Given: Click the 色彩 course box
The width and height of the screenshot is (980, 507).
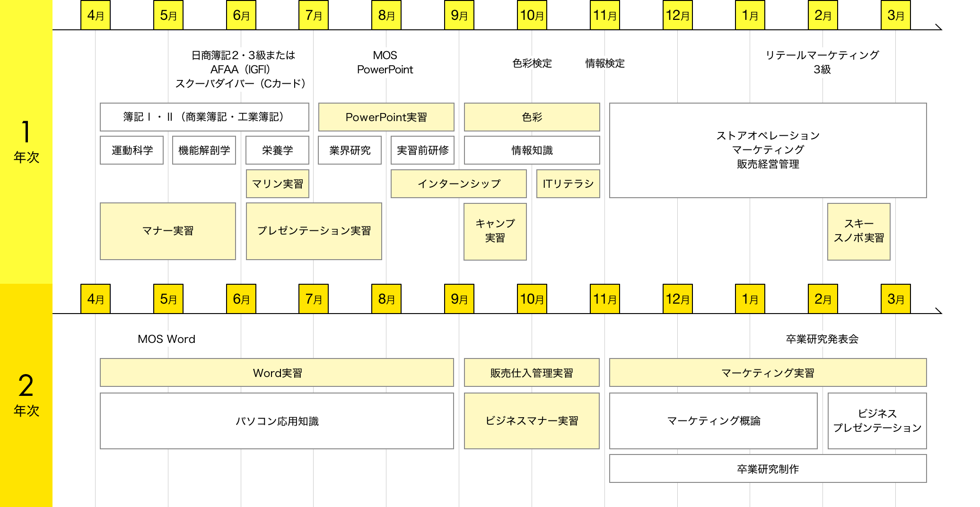Looking at the screenshot, I should click(532, 117).
